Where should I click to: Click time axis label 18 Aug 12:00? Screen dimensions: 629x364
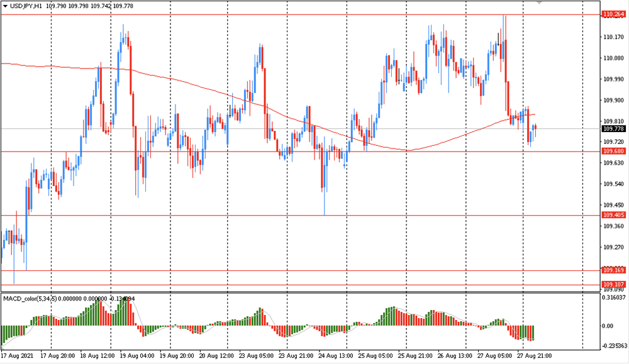pyautogui.click(x=97, y=356)
